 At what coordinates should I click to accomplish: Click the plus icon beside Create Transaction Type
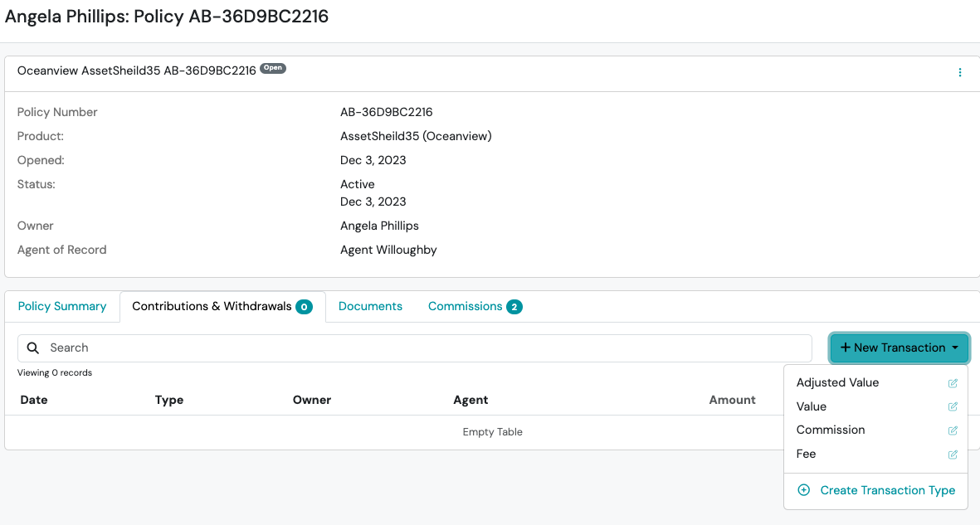[804, 490]
